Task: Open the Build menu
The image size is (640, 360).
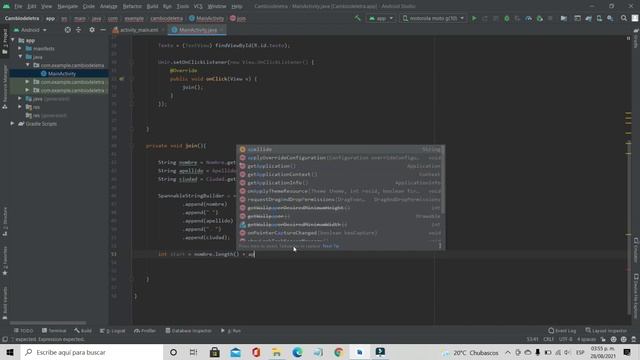Action: click(152, 7)
